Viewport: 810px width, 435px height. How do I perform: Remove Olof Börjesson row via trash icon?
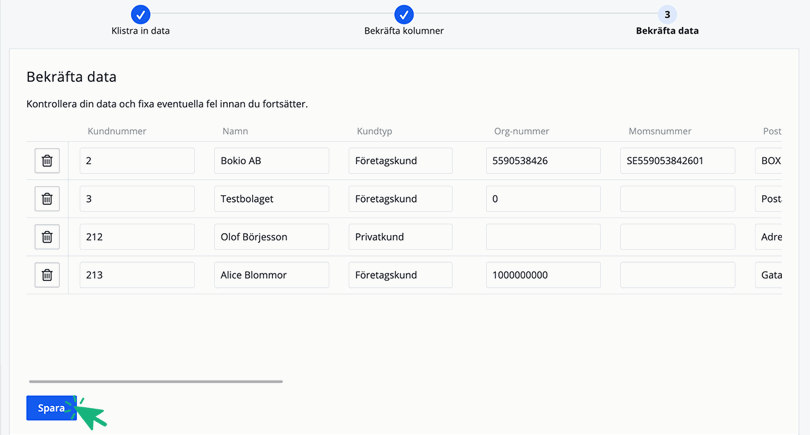(x=47, y=237)
